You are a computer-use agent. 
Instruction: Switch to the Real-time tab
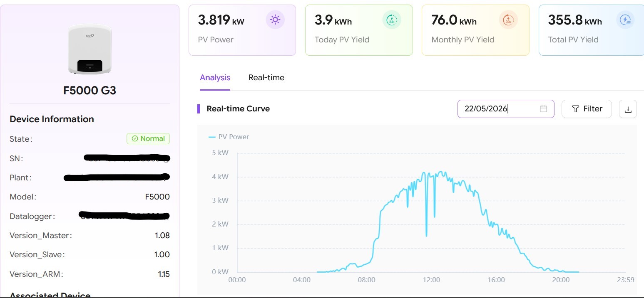pyautogui.click(x=266, y=78)
